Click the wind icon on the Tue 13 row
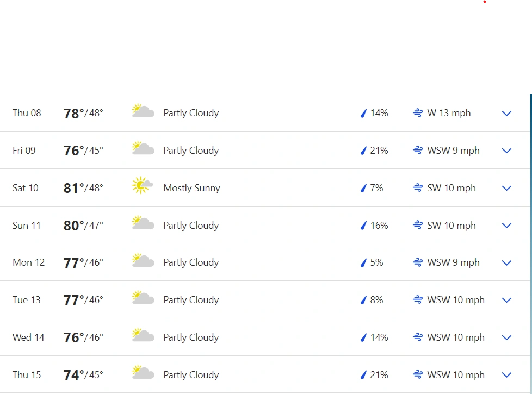 [418, 300]
